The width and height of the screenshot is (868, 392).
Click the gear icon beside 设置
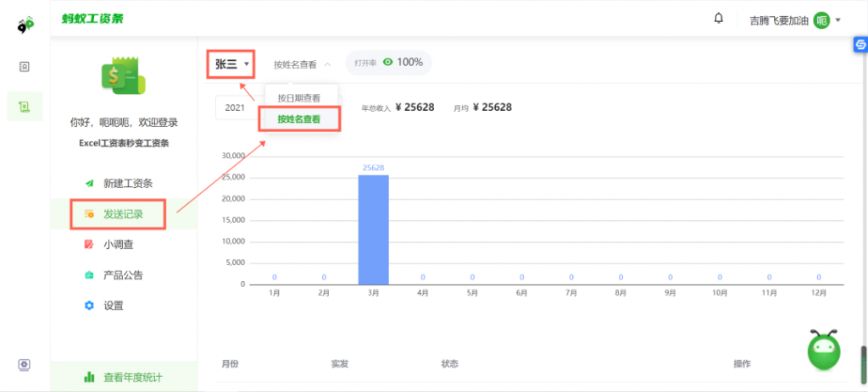(x=89, y=306)
